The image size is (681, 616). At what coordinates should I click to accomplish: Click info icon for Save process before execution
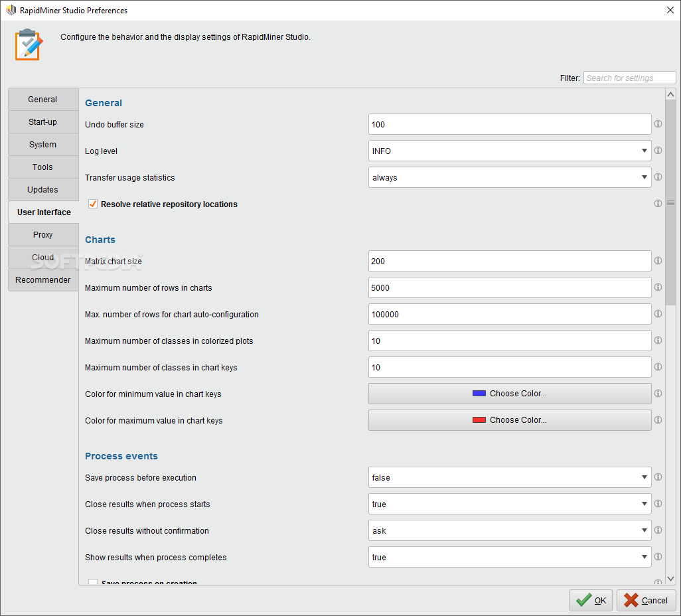658,477
